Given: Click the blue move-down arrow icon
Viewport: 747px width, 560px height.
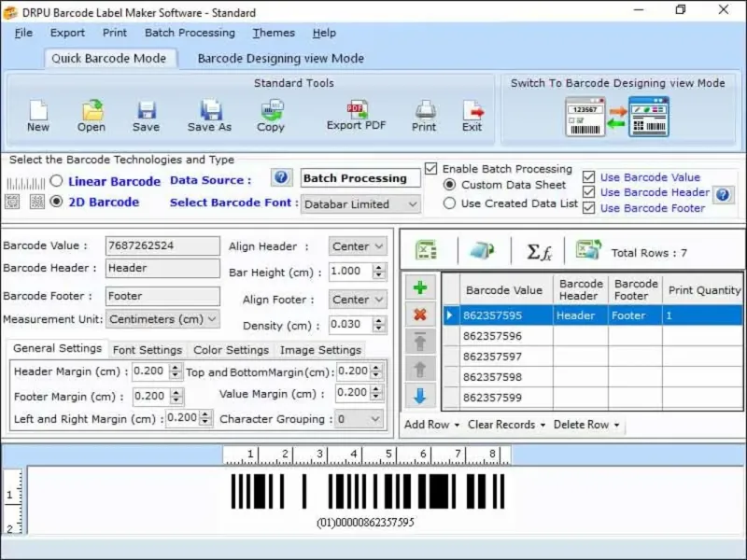Looking at the screenshot, I should click(x=420, y=396).
